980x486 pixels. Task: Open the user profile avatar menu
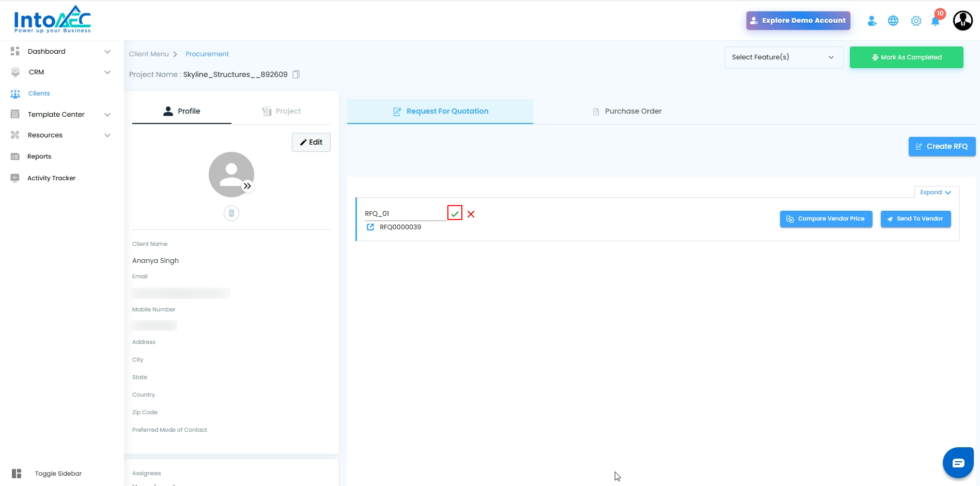(x=963, y=21)
